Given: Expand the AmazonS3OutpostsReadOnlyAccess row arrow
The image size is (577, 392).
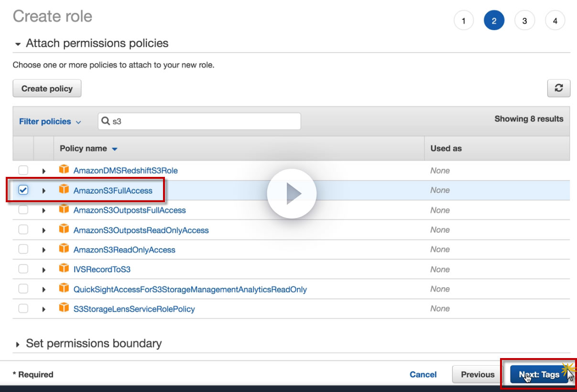Looking at the screenshot, I should [x=44, y=230].
